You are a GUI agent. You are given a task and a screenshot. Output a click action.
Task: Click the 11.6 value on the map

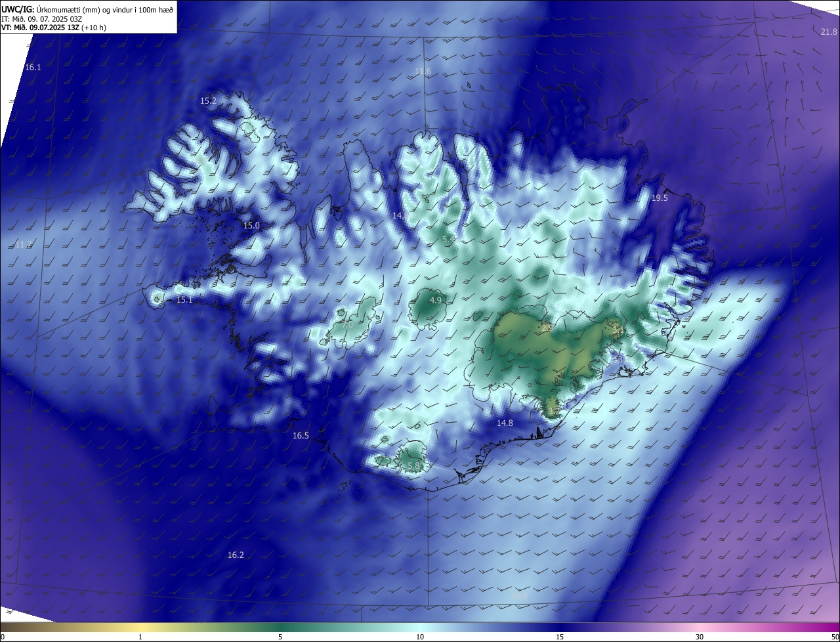423,72
